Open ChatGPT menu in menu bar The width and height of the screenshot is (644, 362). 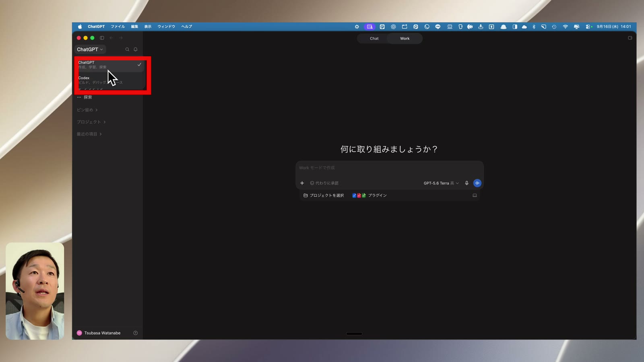(x=96, y=27)
